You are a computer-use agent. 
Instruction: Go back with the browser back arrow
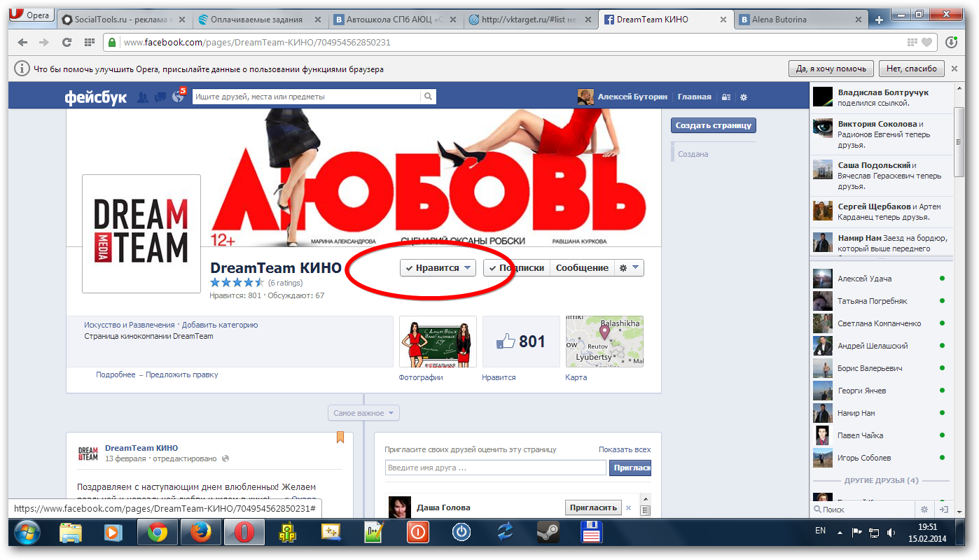tap(22, 42)
